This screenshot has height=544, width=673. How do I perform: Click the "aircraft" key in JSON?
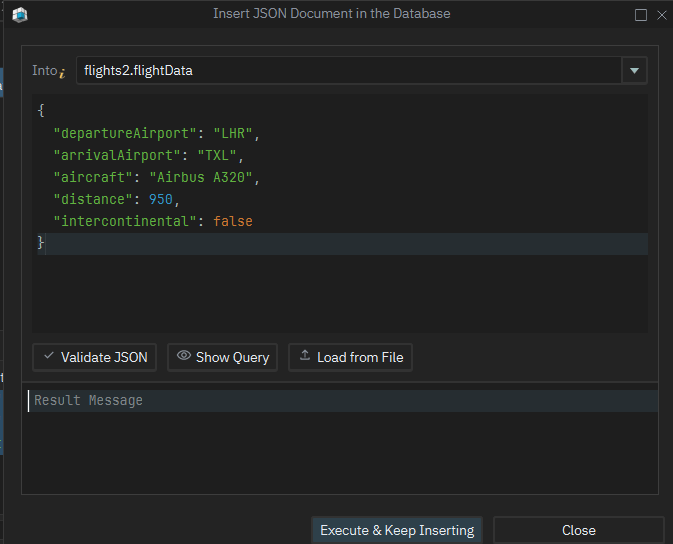tap(93, 177)
